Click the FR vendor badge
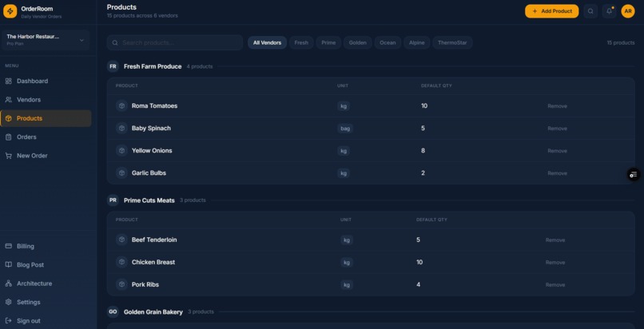644x329 pixels. tap(113, 66)
